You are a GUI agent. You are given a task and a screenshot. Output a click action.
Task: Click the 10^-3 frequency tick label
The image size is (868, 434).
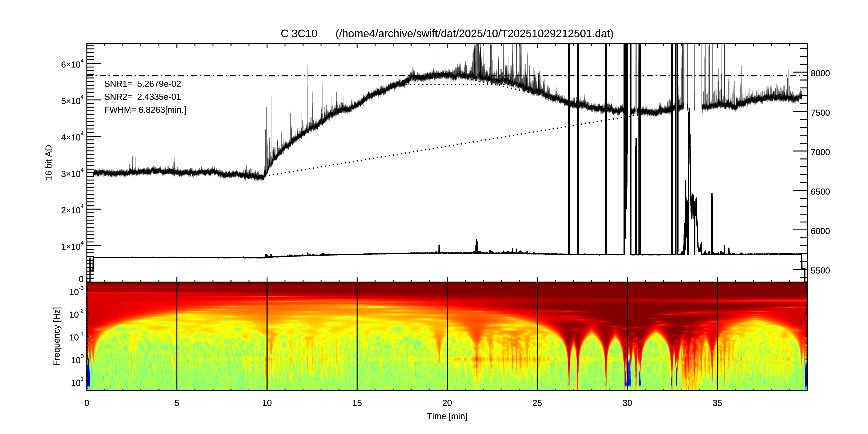click(x=76, y=291)
